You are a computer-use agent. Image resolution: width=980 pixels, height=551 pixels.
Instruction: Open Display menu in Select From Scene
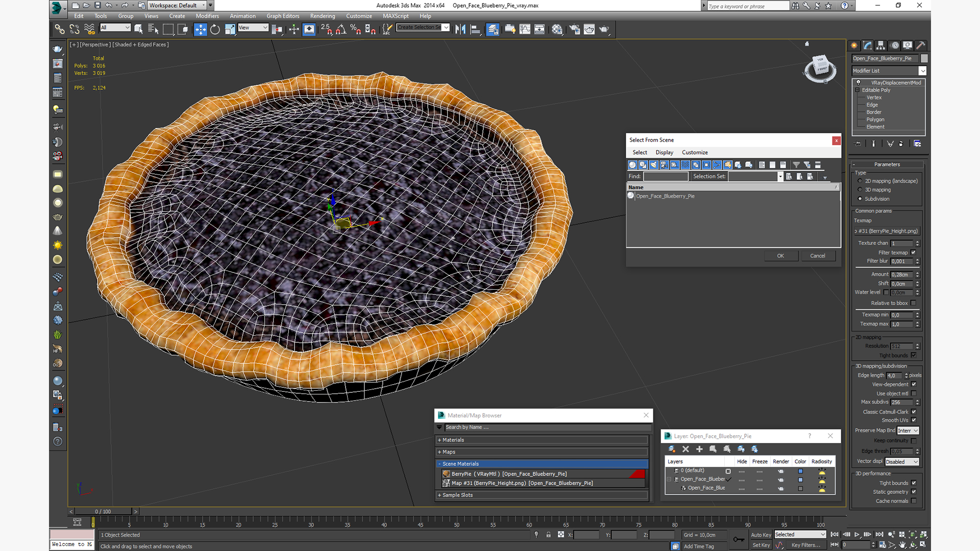[664, 153]
